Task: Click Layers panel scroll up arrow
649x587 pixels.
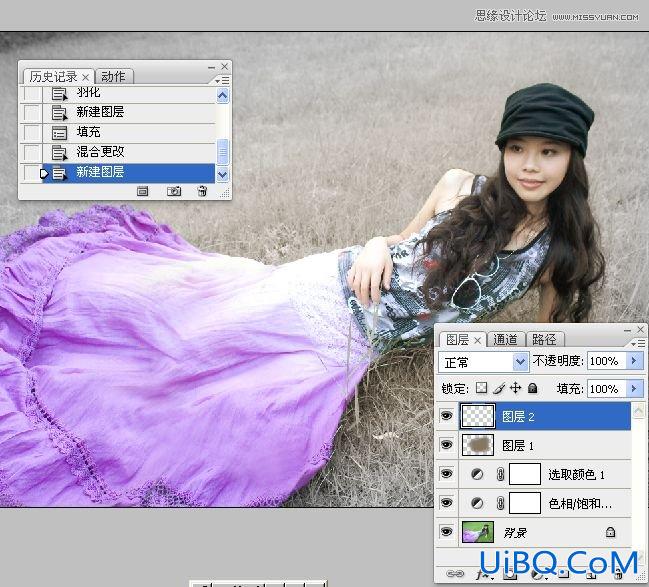Action: pos(638,411)
